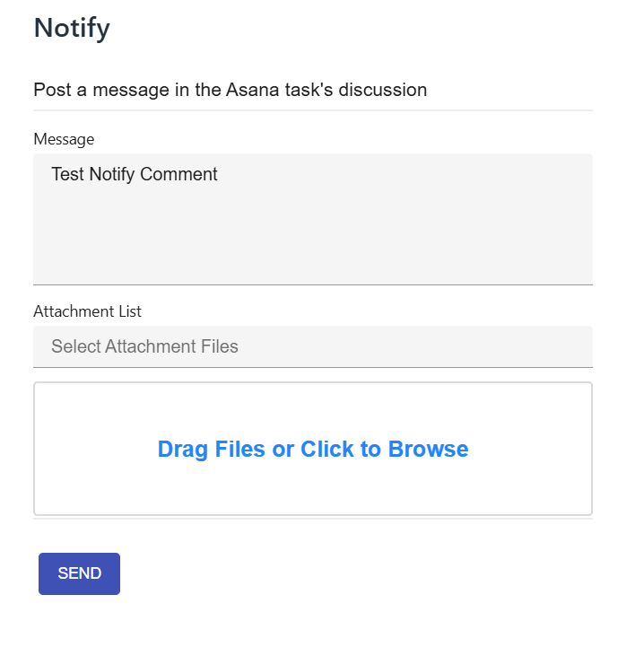The height and width of the screenshot is (647, 644).
Task: Select the Message field label
Action: click(64, 138)
